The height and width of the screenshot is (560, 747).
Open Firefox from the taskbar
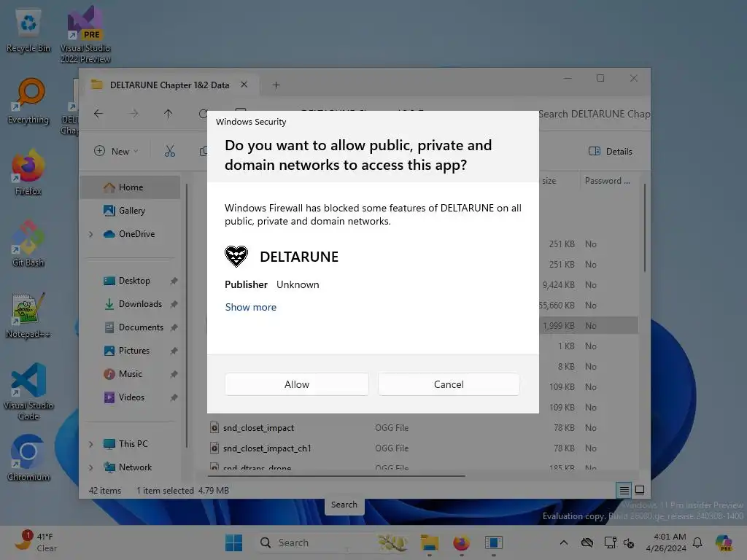point(461,542)
